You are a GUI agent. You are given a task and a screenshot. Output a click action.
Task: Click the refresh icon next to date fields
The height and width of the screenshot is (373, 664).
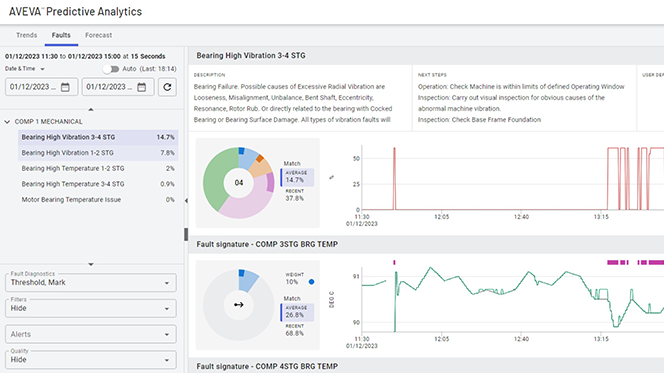point(167,87)
